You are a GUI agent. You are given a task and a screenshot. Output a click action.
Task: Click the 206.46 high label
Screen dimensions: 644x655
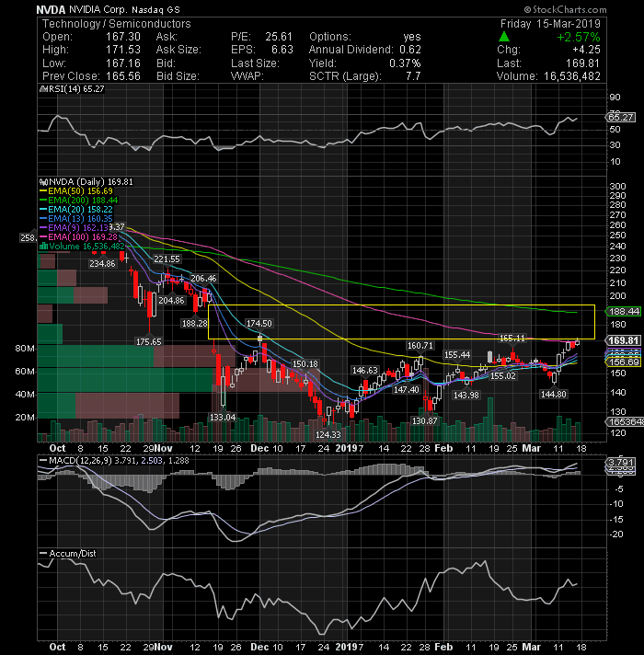[203, 278]
